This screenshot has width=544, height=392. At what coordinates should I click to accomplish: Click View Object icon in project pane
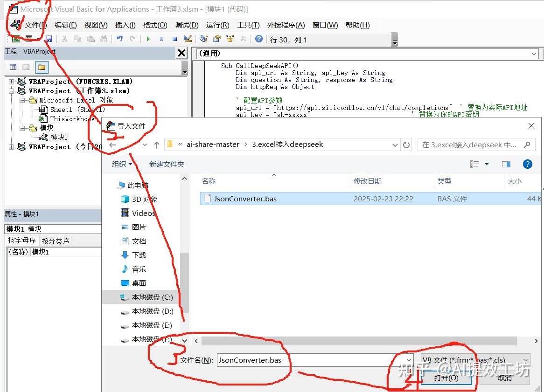pos(26,67)
